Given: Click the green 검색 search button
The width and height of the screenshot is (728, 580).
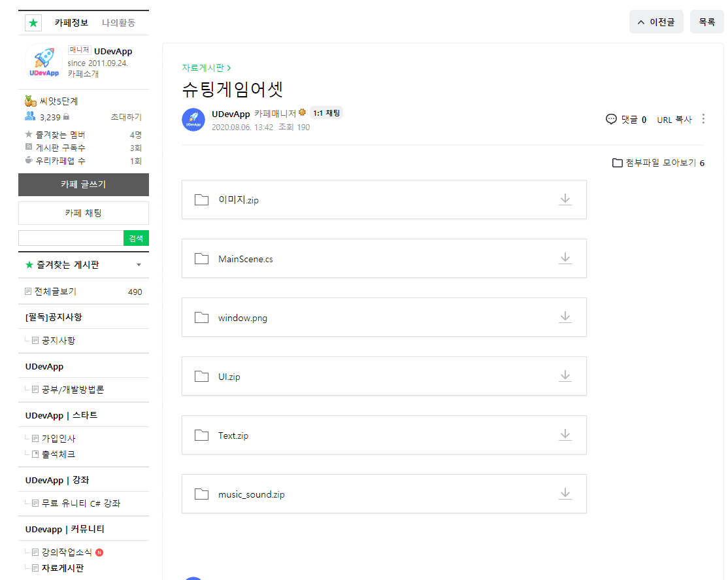Looking at the screenshot, I should coord(136,238).
